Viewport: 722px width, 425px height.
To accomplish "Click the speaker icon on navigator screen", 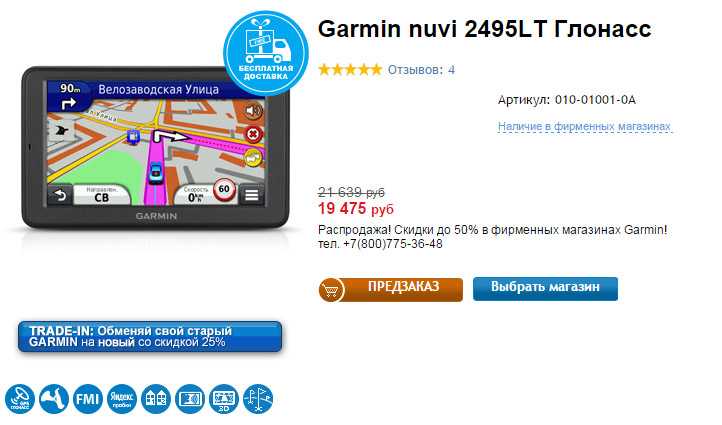I will (x=253, y=111).
